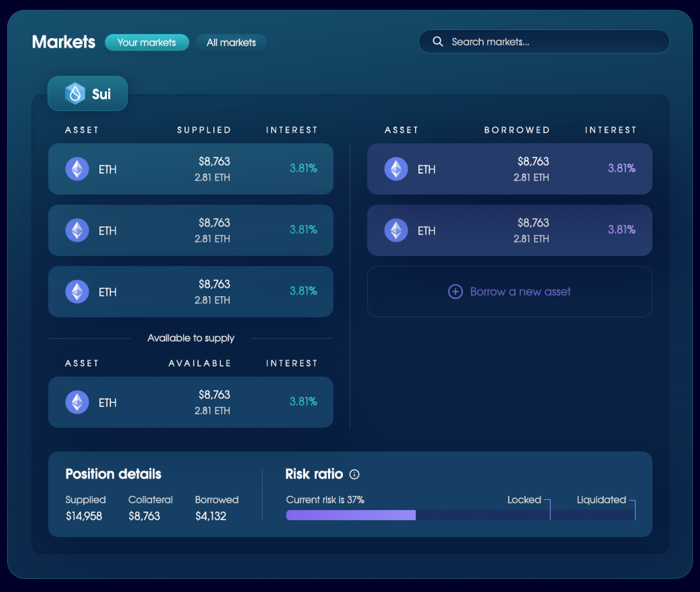Select the Sui market button

click(x=88, y=94)
